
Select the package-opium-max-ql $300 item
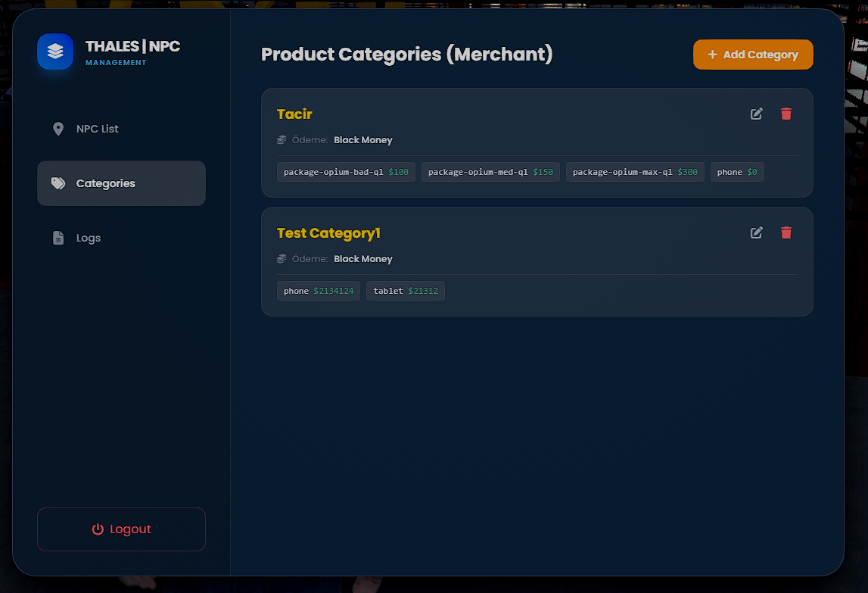click(x=635, y=172)
